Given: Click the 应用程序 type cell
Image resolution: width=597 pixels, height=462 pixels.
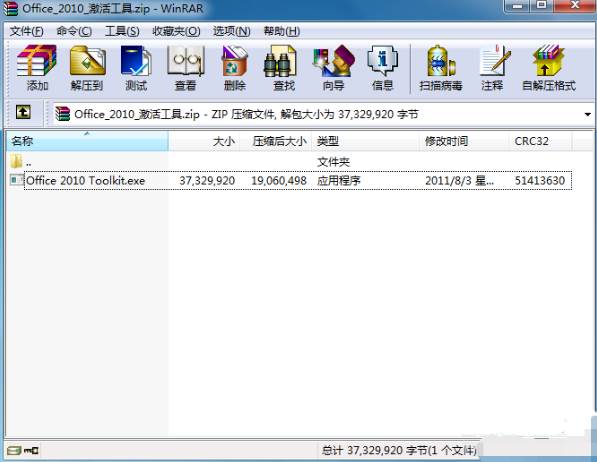Looking at the screenshot, I should [x=338, y=181].
